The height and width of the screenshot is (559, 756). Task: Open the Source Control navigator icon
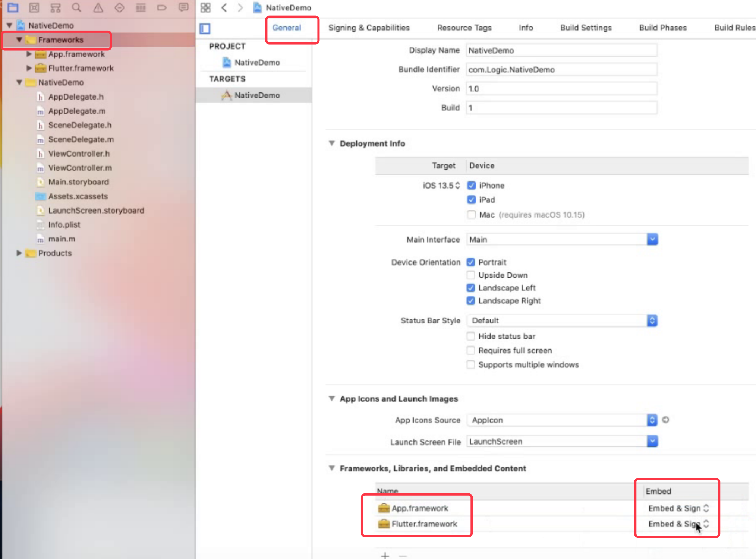(34, 7)
